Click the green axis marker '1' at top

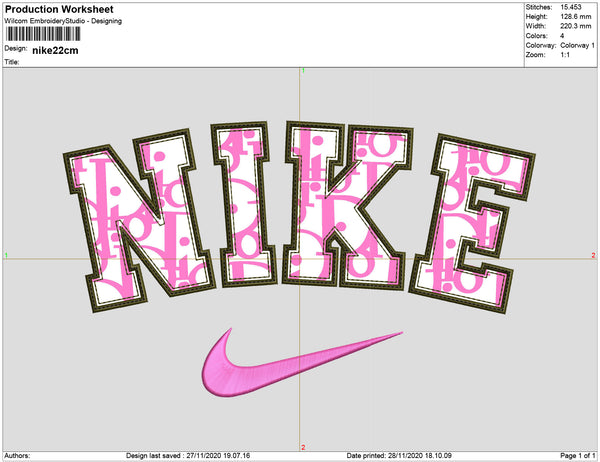tap(303, 71)
